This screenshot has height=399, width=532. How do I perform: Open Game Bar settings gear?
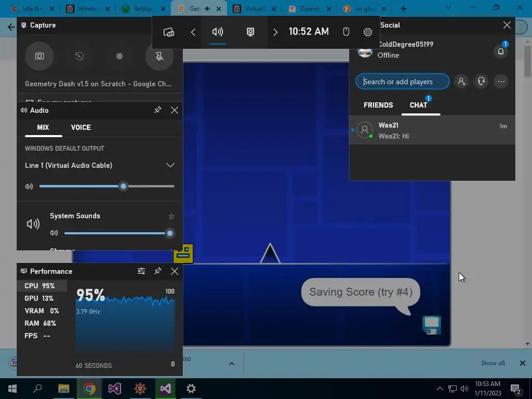368,32
